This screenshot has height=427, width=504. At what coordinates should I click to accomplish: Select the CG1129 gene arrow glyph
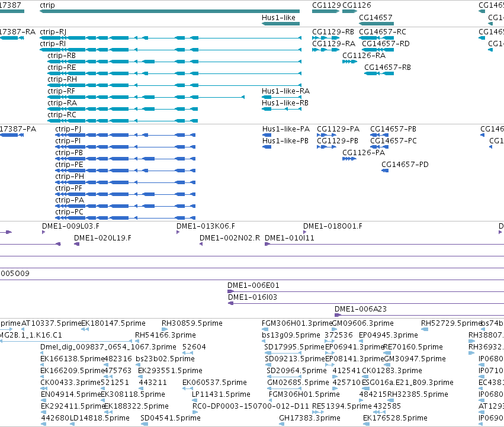326,11
